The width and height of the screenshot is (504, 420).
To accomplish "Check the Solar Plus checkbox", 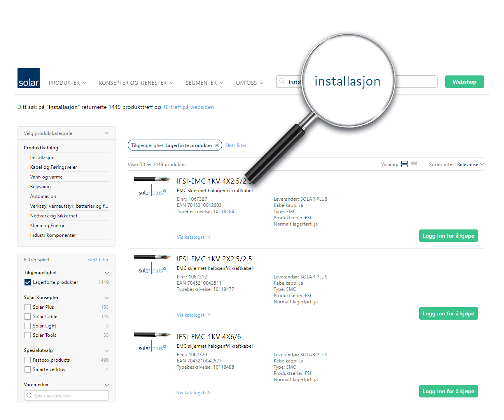I will coord(28,307).
